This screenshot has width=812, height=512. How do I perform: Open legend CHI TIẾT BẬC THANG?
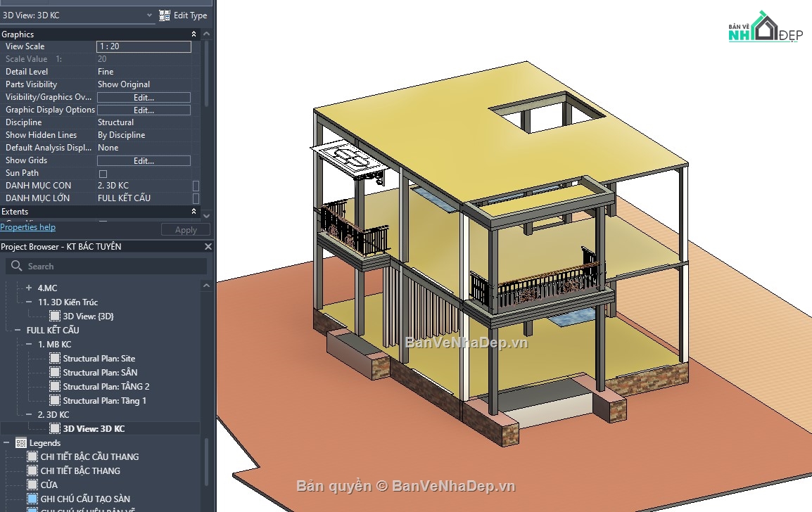click(x=80, y=471)
